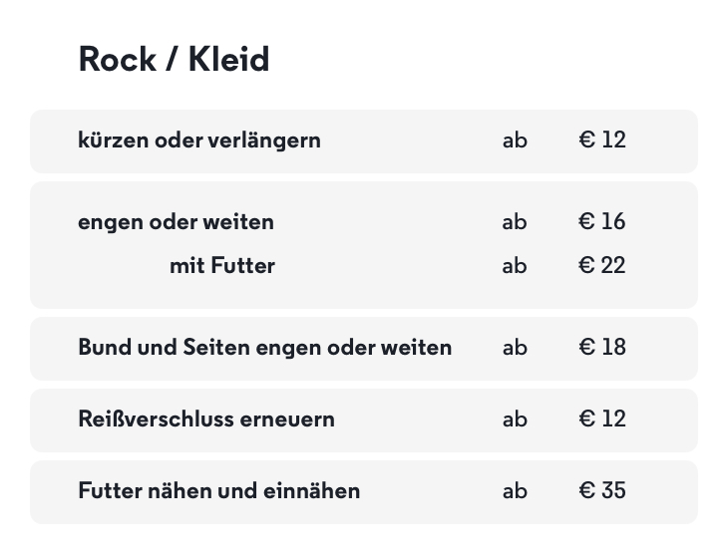Select the € 35 price
The width and height of the screenshot is (728, 560).
[602, 491]
